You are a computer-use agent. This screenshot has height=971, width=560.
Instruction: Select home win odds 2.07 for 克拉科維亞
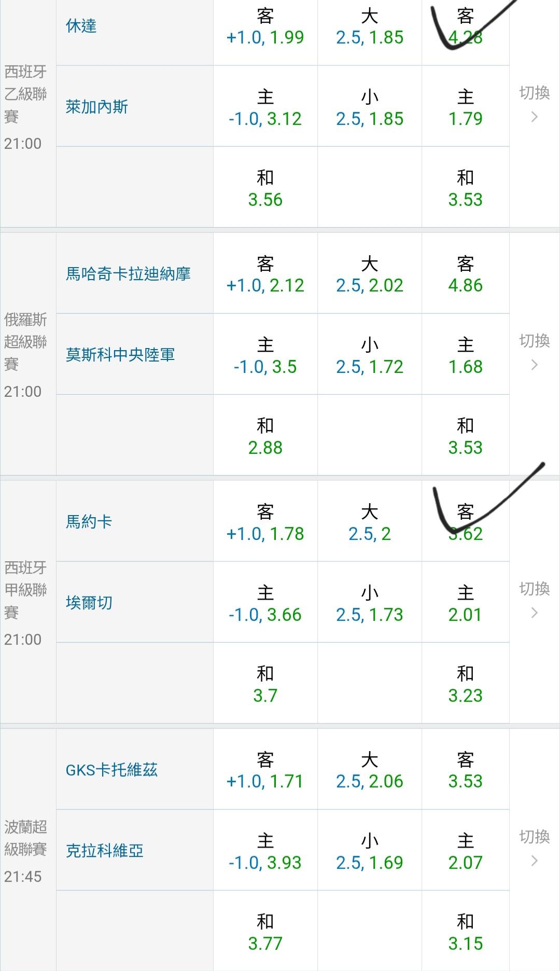coord(465,852)
